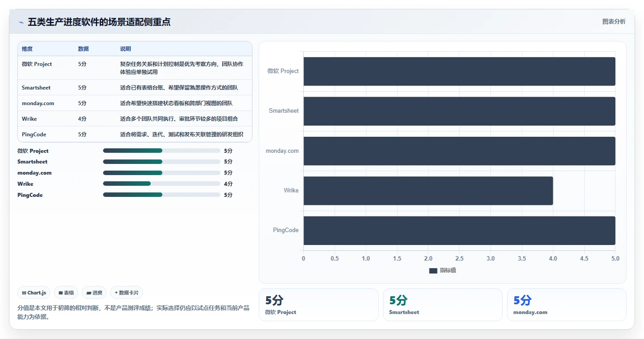Click the Wrike axis label in chart
The height and width of the screenshot is (339, 644).
click(291, 191)
